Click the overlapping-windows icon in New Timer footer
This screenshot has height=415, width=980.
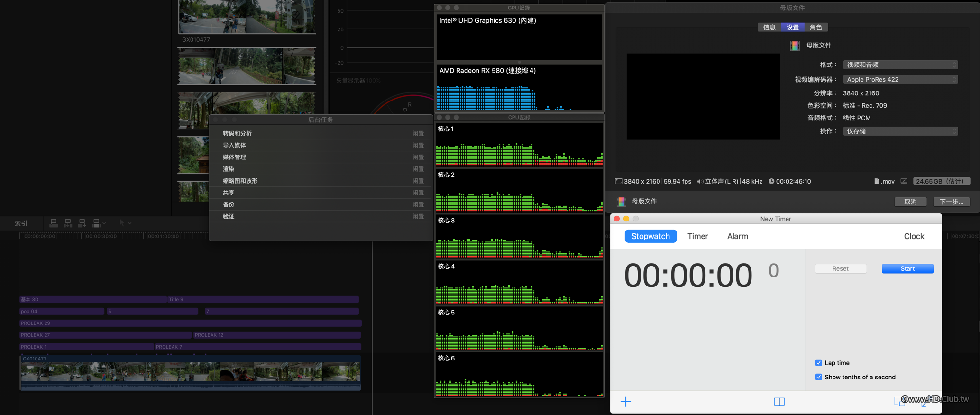[x=899, y=402]
